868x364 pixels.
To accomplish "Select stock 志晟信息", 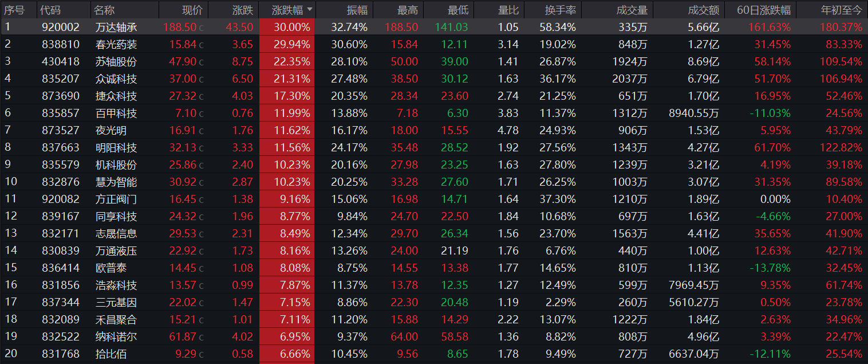I will [x=116, y=233].
